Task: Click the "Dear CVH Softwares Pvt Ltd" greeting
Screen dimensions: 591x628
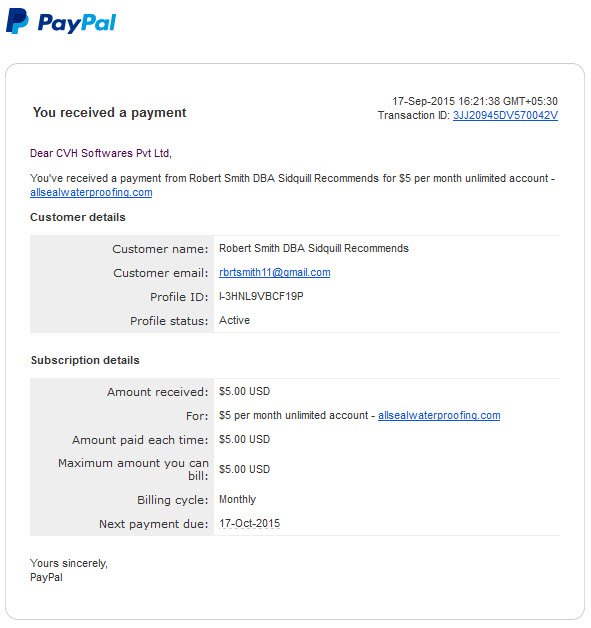Action: [101, 153]
